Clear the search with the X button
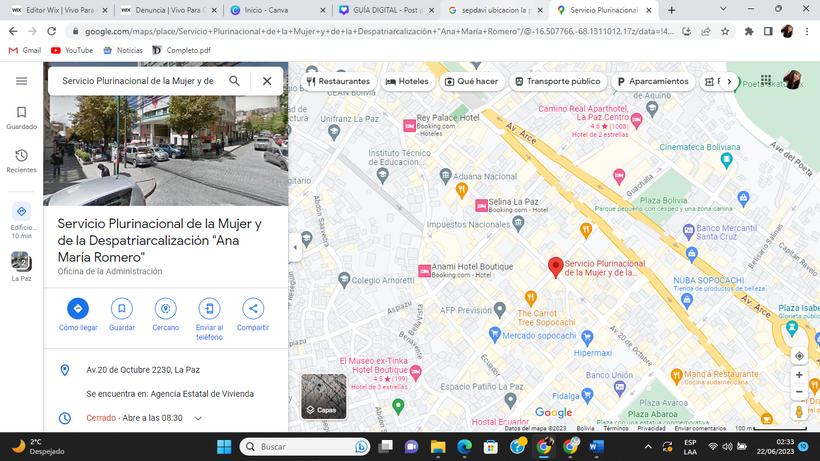 point(267,81)
